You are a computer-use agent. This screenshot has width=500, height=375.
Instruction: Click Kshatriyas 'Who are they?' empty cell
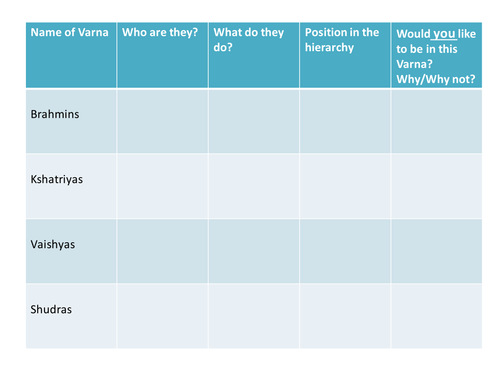[162, 186]
